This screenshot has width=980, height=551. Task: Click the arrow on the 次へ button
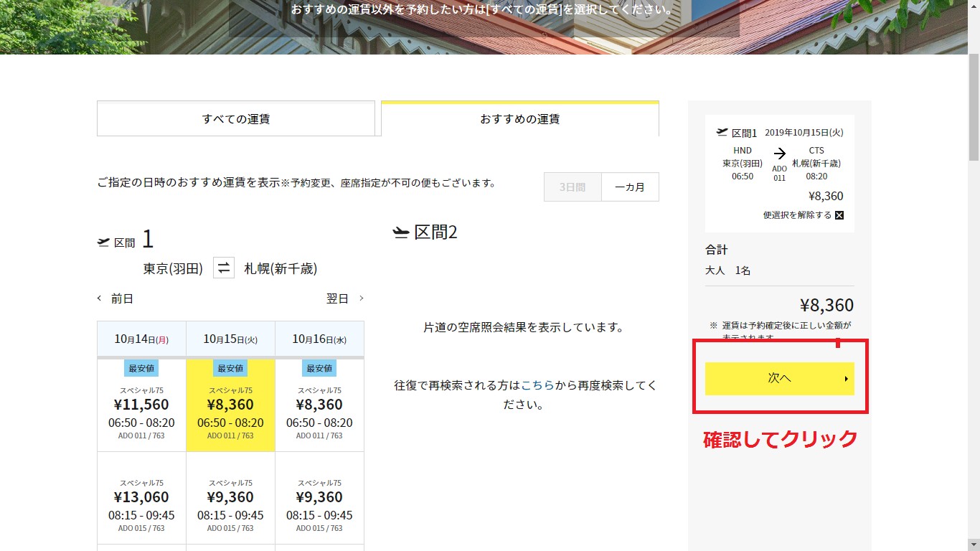tap(846, 379)
